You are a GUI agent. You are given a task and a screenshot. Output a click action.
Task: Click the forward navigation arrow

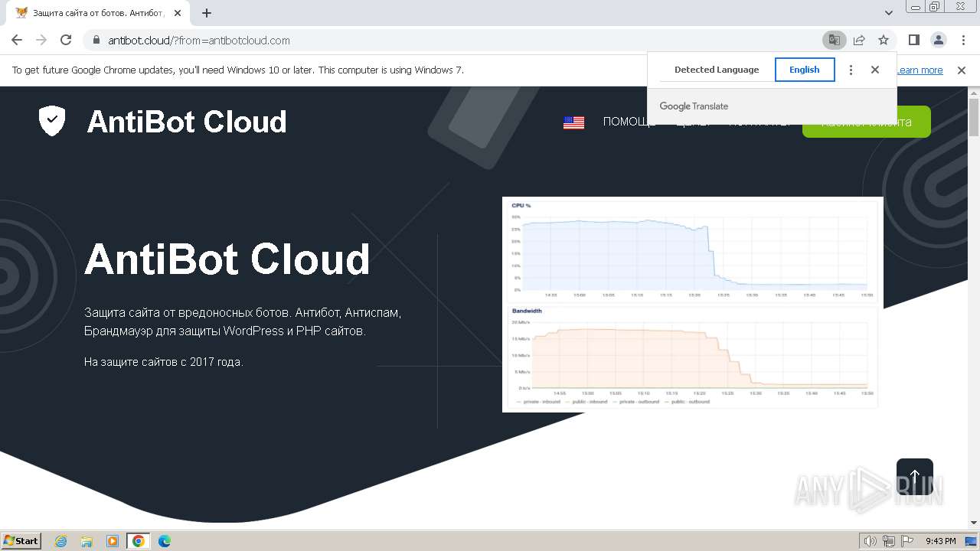(41, 40)
